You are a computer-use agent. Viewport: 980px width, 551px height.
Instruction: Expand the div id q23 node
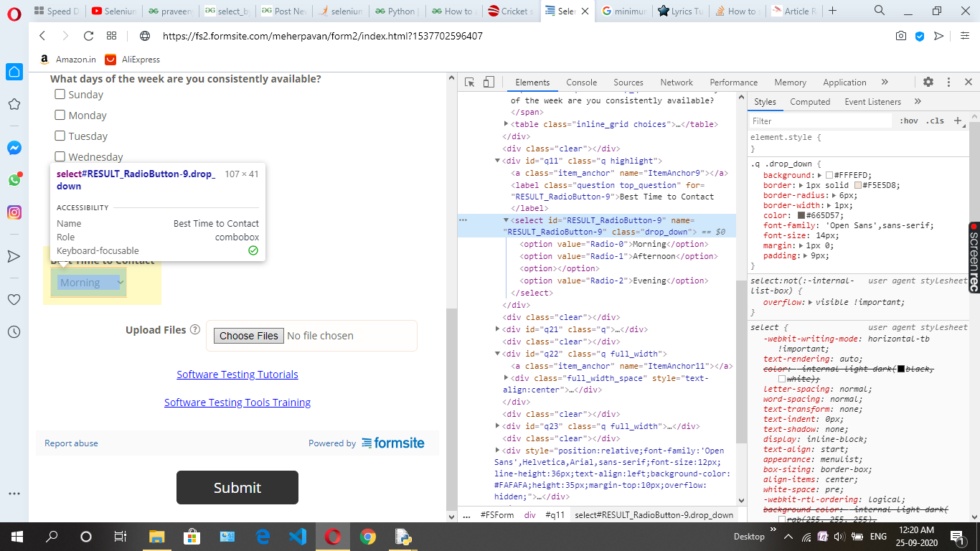click(498, 426)
